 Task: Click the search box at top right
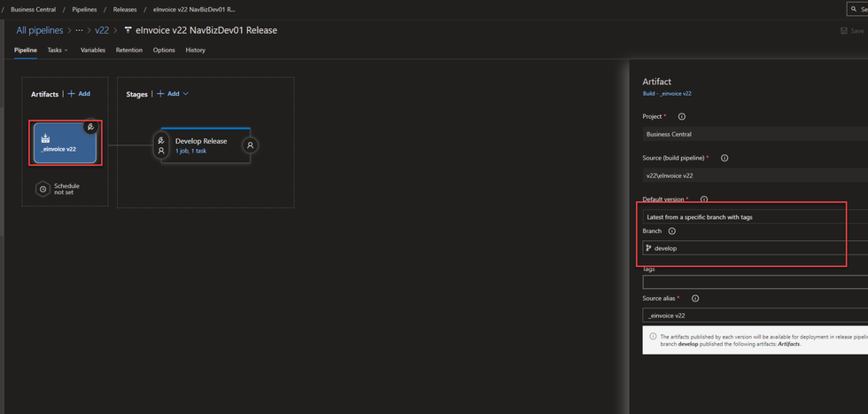point(857,10)
